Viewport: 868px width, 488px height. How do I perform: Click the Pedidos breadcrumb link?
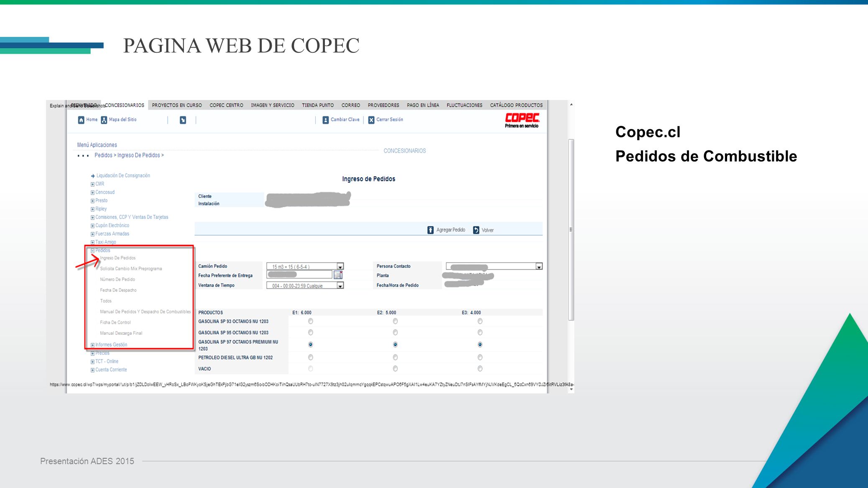(103, 155)
